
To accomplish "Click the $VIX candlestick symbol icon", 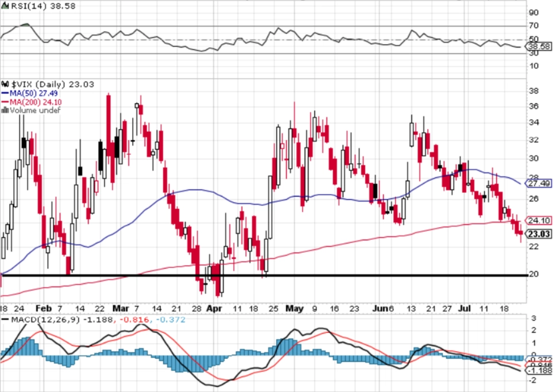I will click(5, 84).
